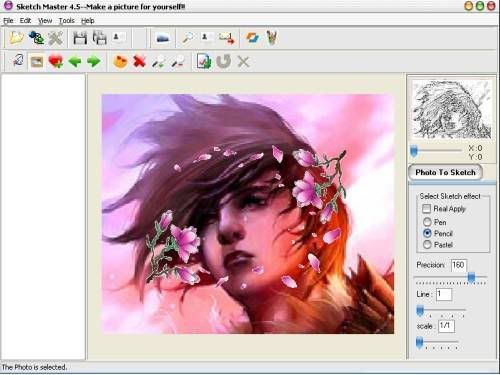Click the portrait icon next to the magnifier
Viewport: 500px width, 375px height.
tap(207, 37)
